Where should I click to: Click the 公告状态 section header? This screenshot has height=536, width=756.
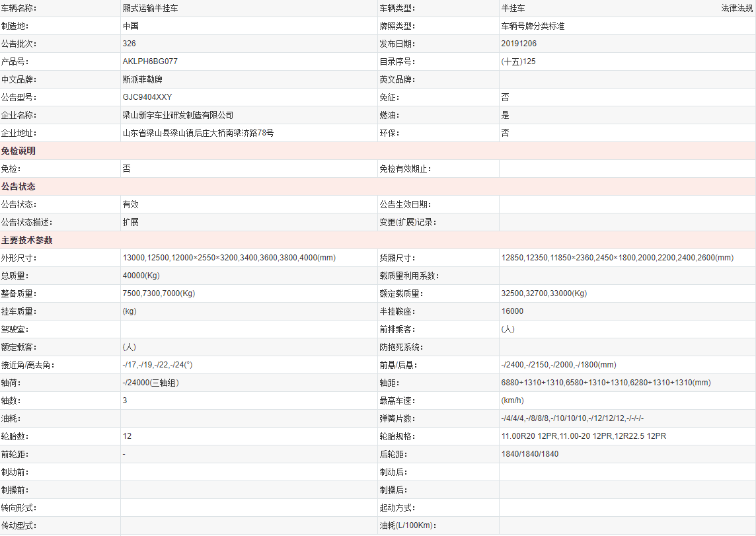click(x=19, y=186)
